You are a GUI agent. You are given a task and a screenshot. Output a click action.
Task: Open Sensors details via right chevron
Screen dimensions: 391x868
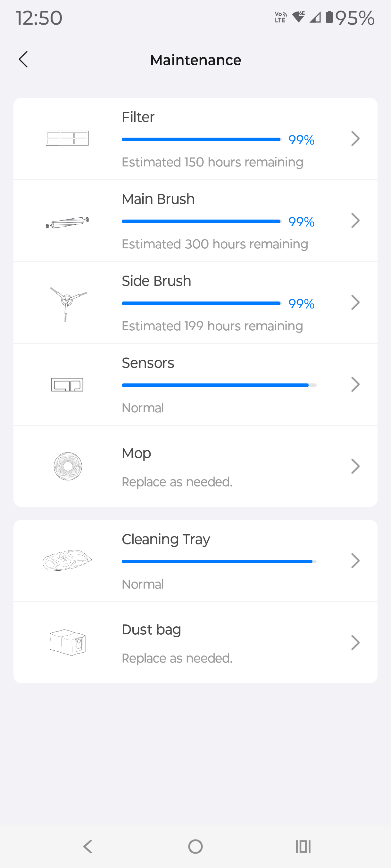(355, 384)
